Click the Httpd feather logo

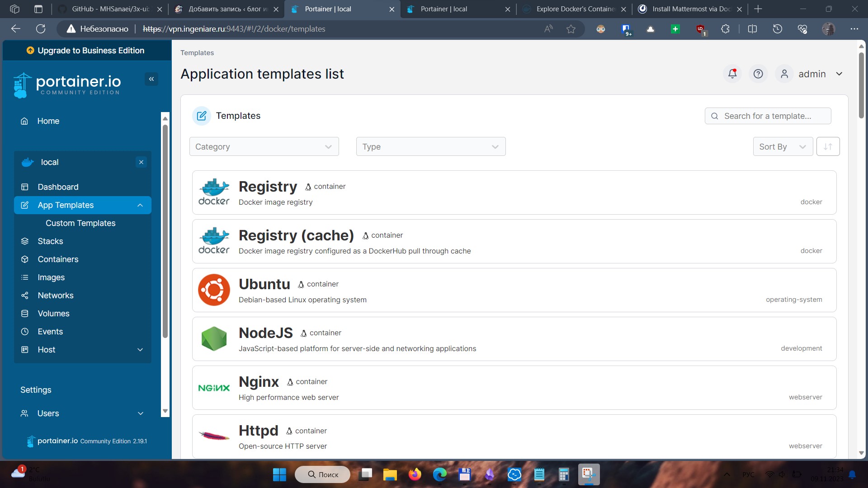pyautogui.click(x=214, y=436)
